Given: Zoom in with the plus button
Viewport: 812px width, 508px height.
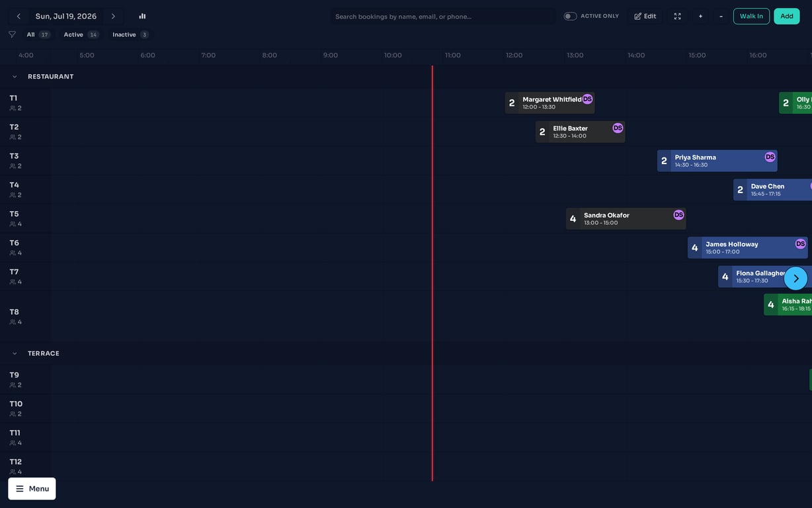Looking at the screenshot, I should tap(700, 17).
